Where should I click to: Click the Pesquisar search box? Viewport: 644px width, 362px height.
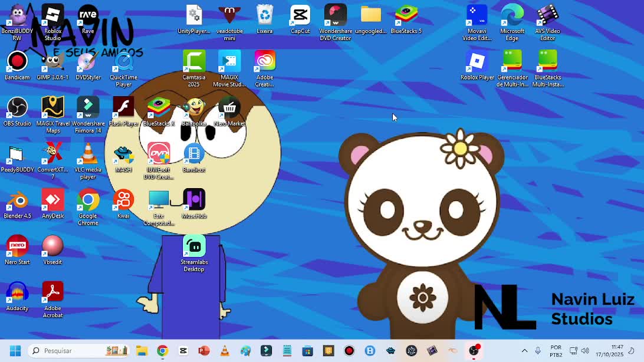71,350
